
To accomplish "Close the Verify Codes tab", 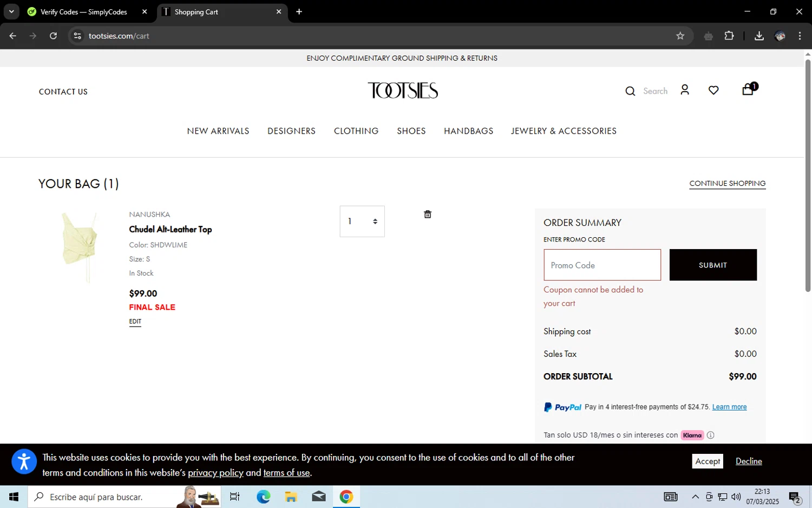I will coord(145,11).
